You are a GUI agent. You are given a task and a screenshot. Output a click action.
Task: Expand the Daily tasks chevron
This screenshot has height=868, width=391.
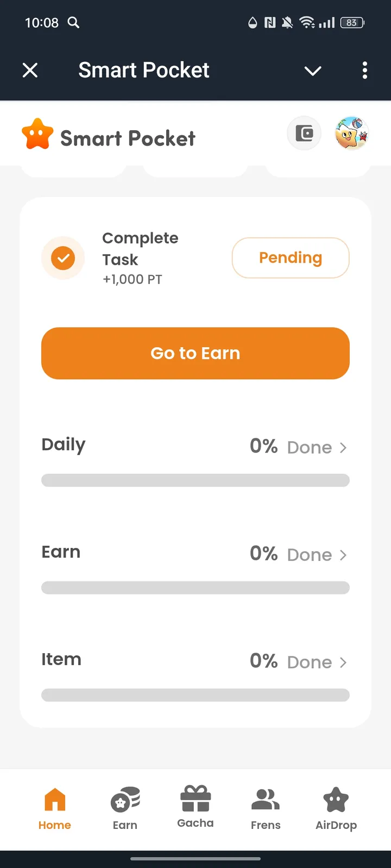pyautogui.click(x=343, y=448)
